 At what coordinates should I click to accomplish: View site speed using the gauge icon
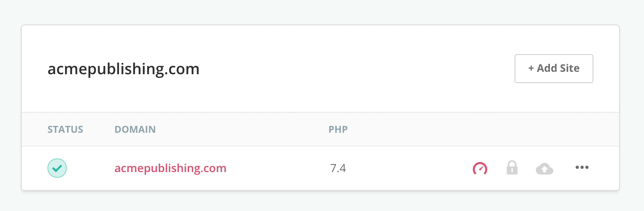[480, 168]
